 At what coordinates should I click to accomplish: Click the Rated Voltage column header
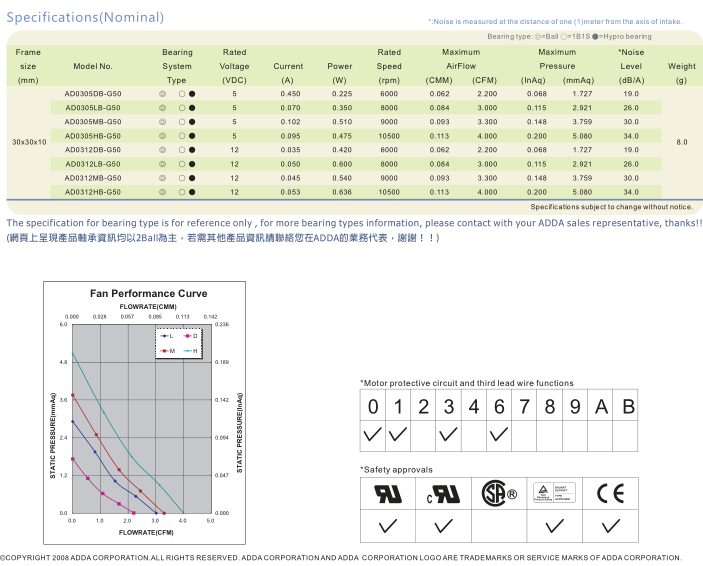(x=234, y=66)
